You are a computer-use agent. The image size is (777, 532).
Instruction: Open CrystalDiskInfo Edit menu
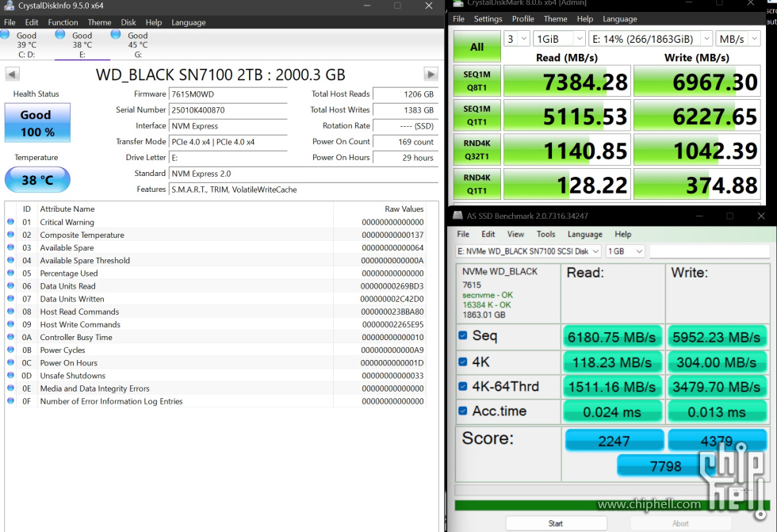tap(32, 22)
